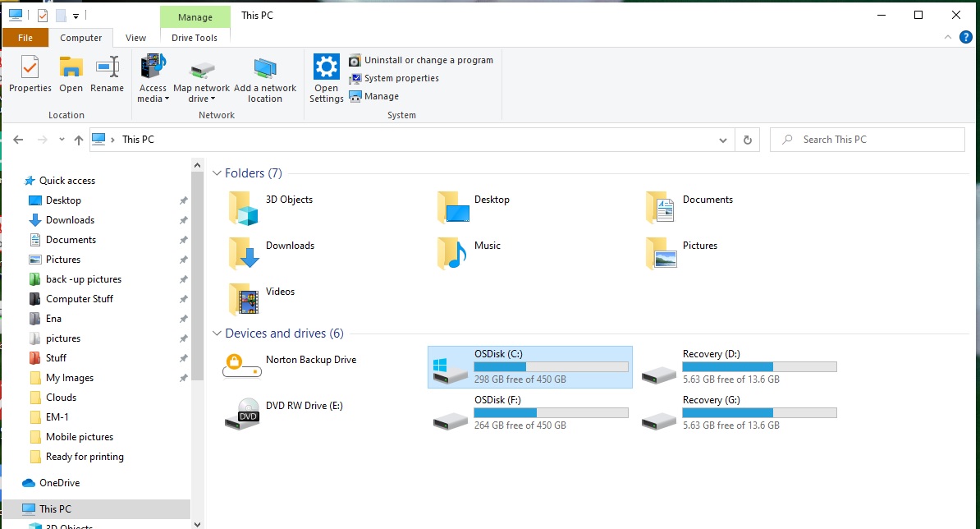Select the Music folder
This screenshot has width=980, height=529.
[469, 254]
